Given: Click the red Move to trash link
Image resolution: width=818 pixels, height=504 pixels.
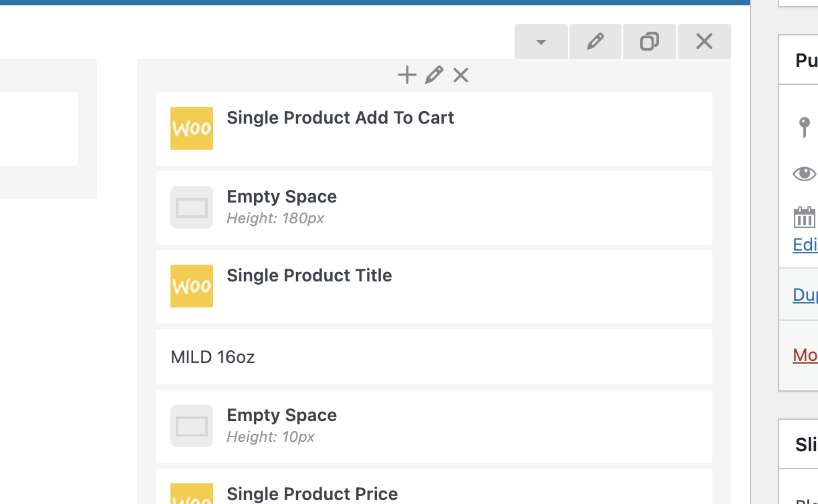Looking at the screenshot, I should tap(805, 355).
